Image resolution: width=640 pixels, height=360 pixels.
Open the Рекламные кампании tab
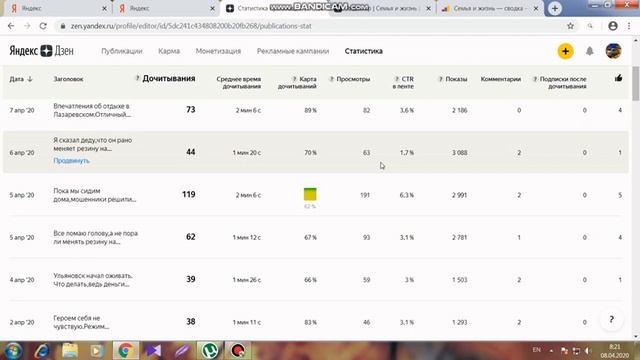click(293, 51)
